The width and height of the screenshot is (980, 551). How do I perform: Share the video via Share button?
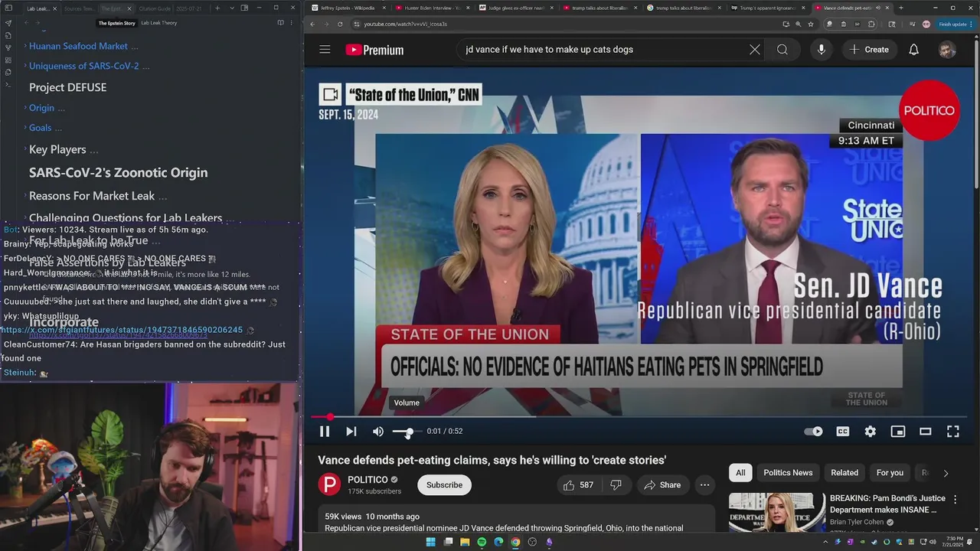tap(662, 485)
